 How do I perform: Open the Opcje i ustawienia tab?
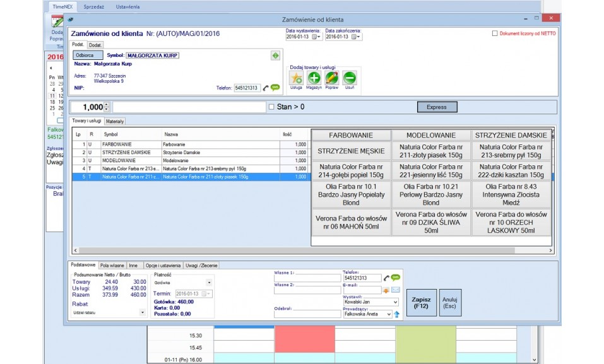coord(163,266)
